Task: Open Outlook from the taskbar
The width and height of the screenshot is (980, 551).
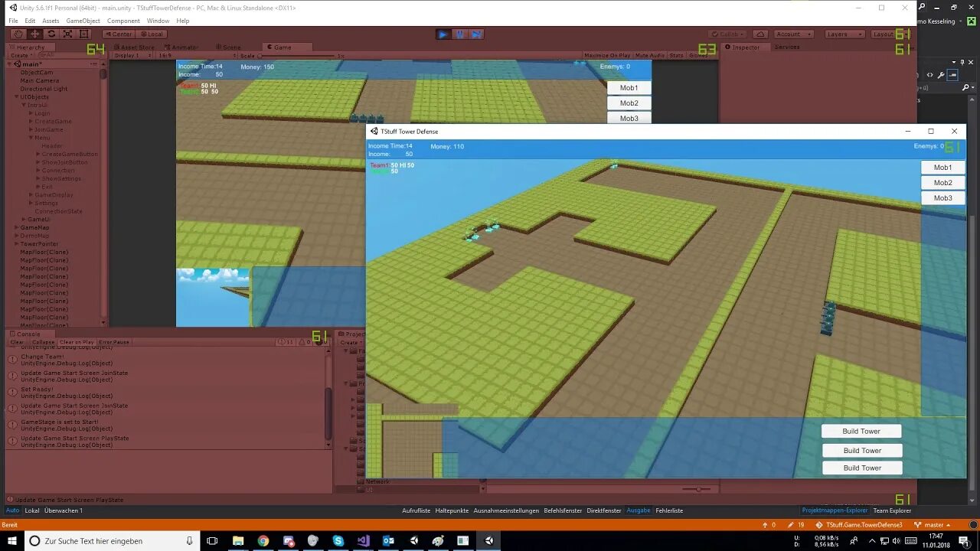Action: [x=388, y=541]
